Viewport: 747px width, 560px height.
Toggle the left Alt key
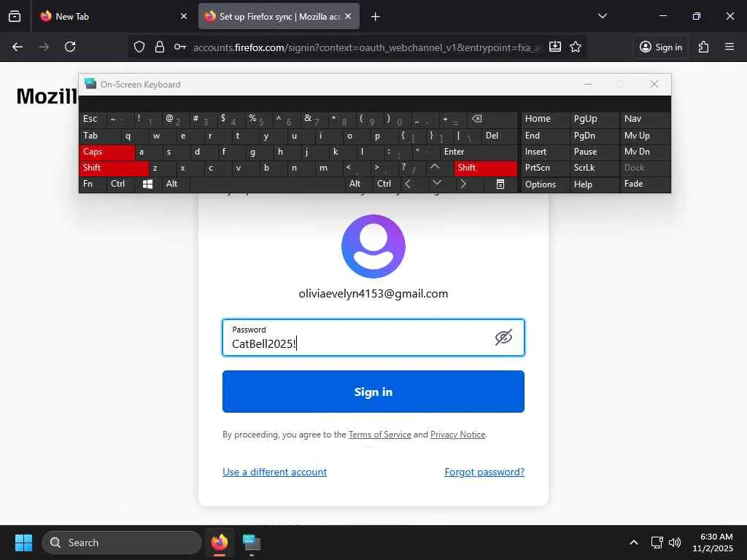[x=176, y=184]
